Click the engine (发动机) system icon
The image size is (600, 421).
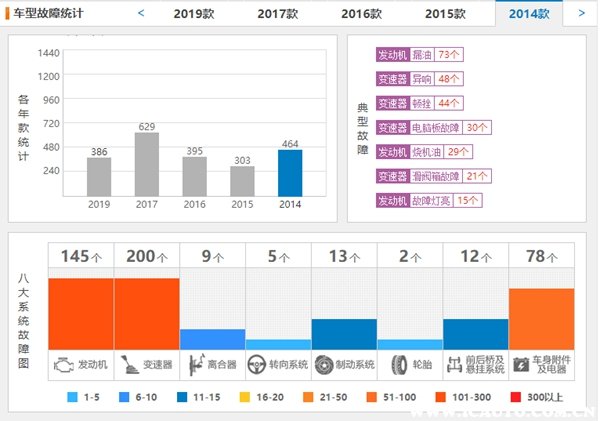tap(62, 365)
